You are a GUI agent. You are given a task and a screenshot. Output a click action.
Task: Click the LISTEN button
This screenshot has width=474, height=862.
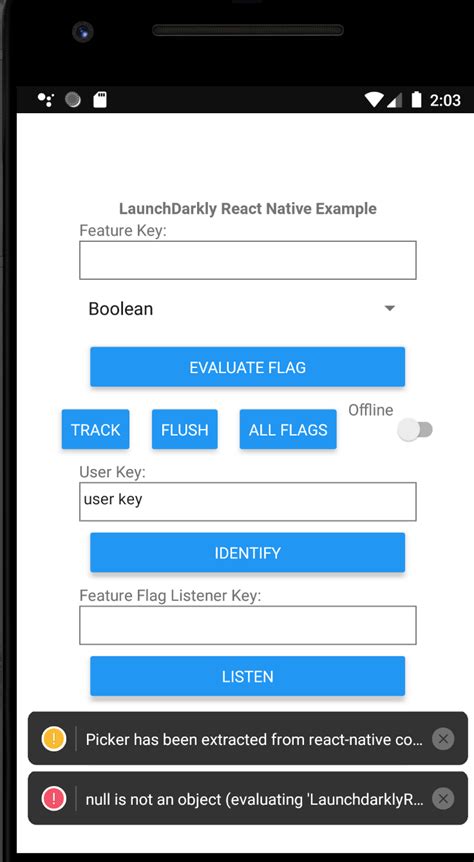pos(247,676)
